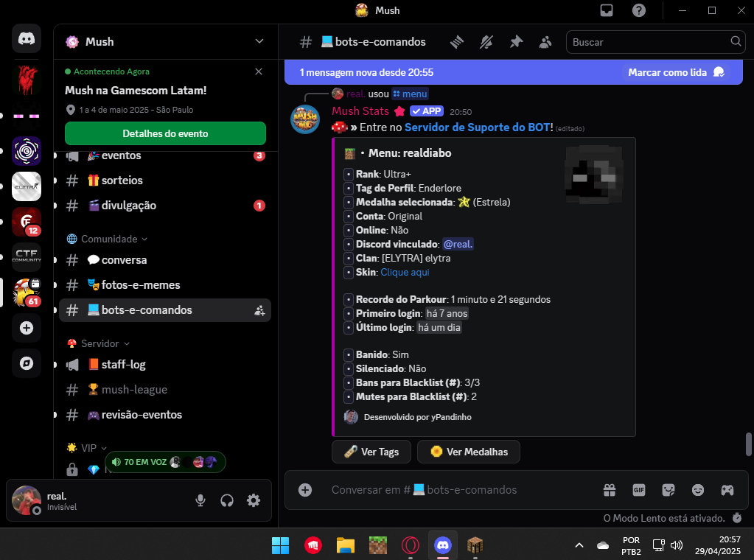This screenshot has height=560, width=754.
Task: Open the Discover servers compass
Action: pyautogui.click(x=27, y=363)
